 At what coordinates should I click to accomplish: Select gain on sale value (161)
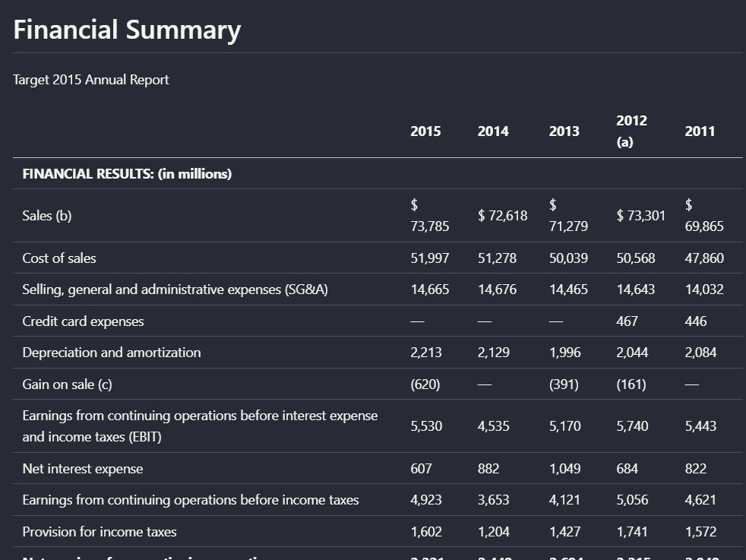coord(631,384)
